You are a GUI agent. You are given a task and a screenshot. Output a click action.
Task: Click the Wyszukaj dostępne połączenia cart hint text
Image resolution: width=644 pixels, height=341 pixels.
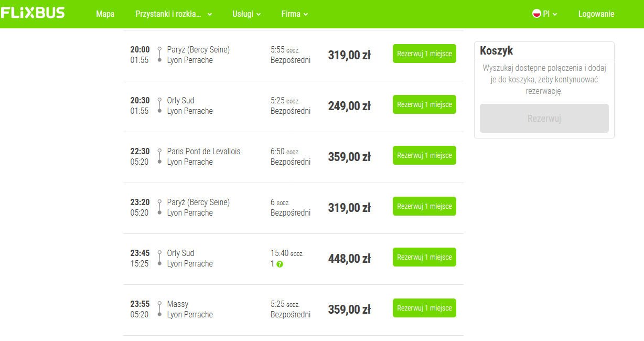click(544, 80)
